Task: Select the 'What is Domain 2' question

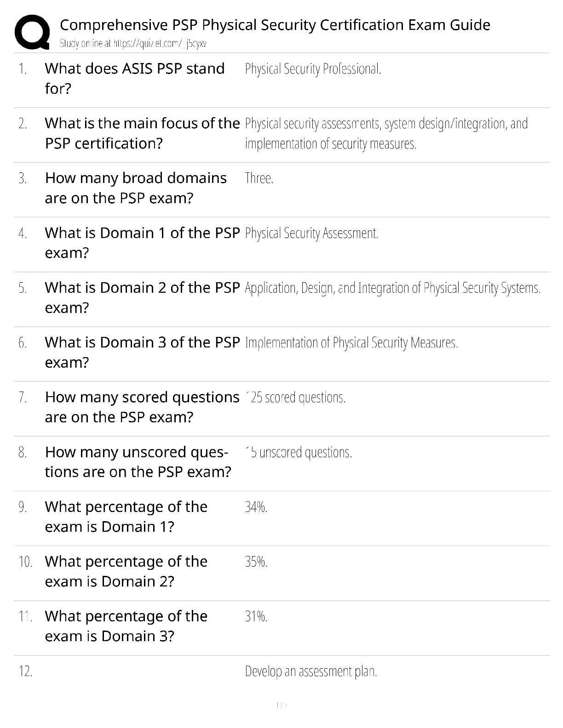Action: (142, 297)
